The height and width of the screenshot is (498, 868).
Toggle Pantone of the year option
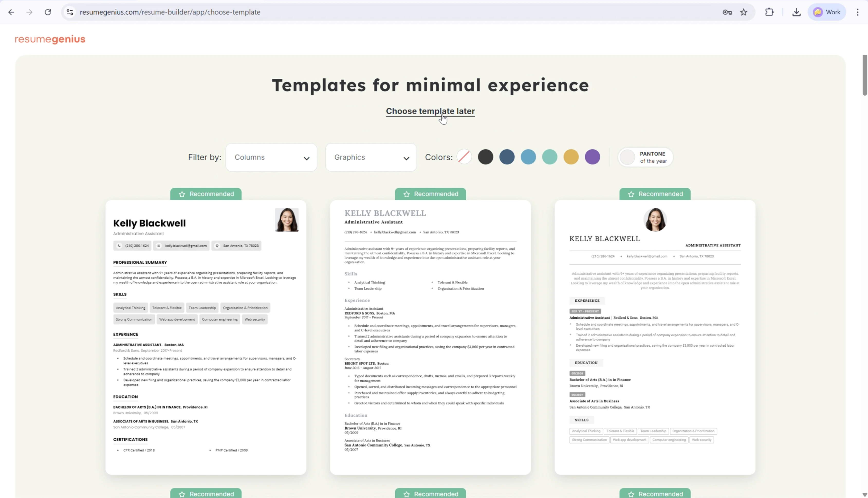(x=645, y=157)
